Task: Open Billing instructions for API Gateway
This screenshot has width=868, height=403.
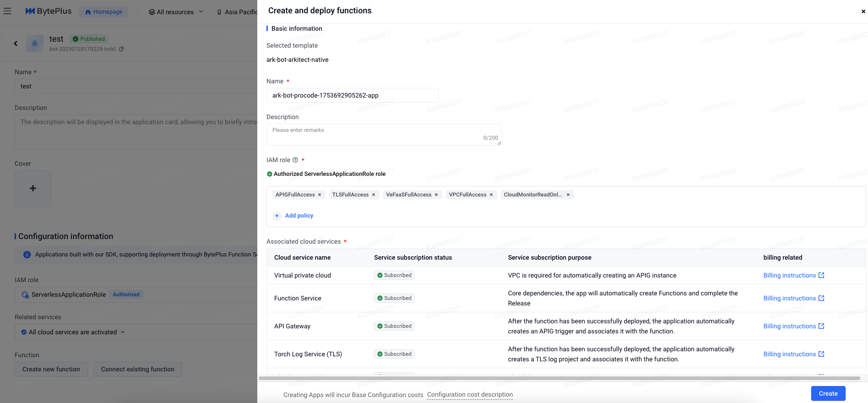Action: (790, 326)
